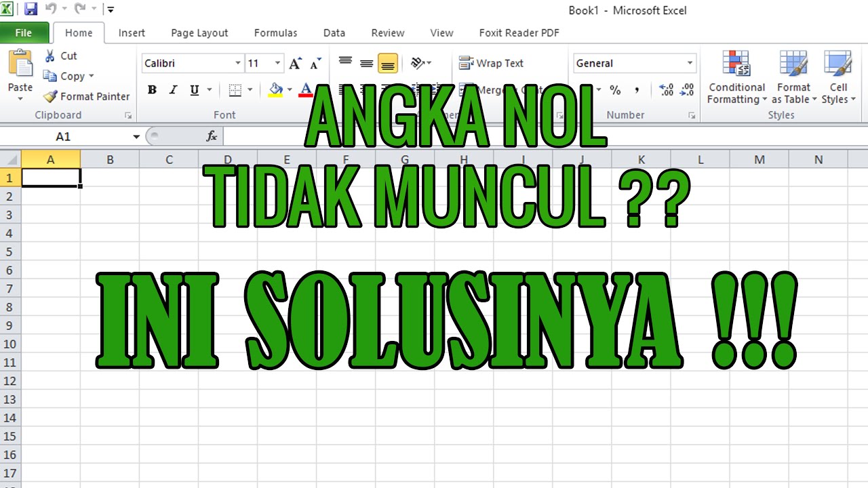The height and width of the screenshot is (488, 868).
Task: Click the Paste clipboard icon
Action: click(20, 64)
